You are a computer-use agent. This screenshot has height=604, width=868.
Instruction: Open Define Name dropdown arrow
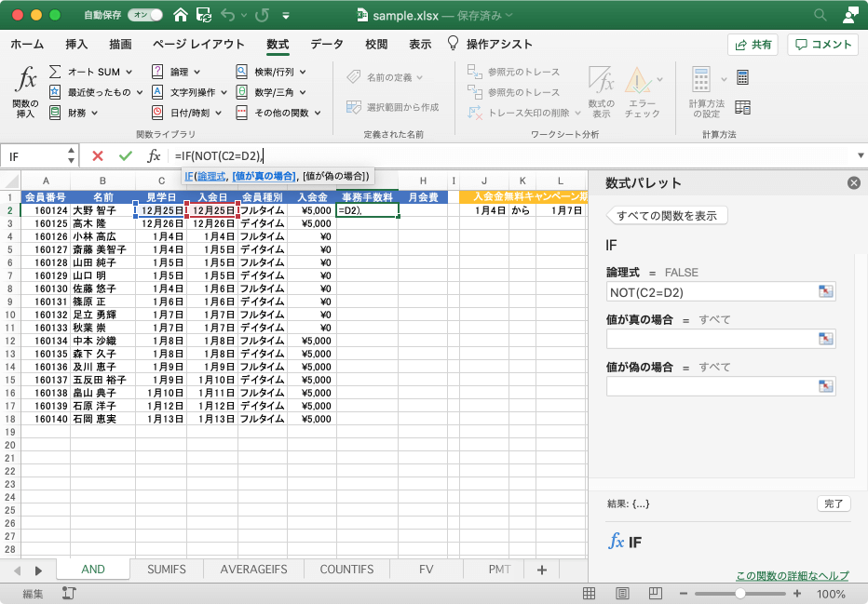pyautogui.click(x=420, y=77)
